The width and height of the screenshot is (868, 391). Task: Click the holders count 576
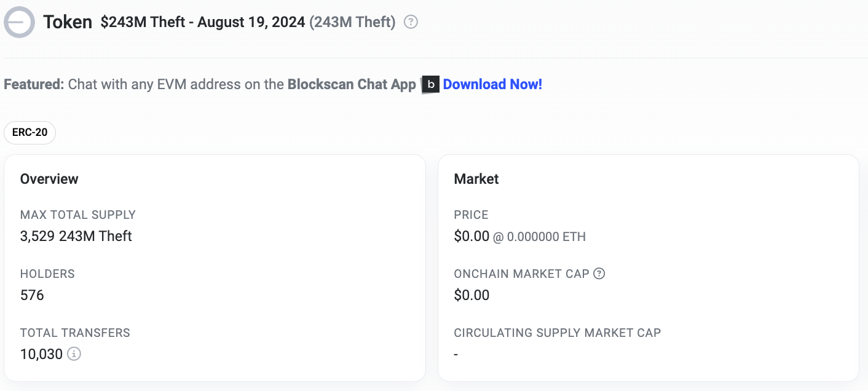point(32,295)
